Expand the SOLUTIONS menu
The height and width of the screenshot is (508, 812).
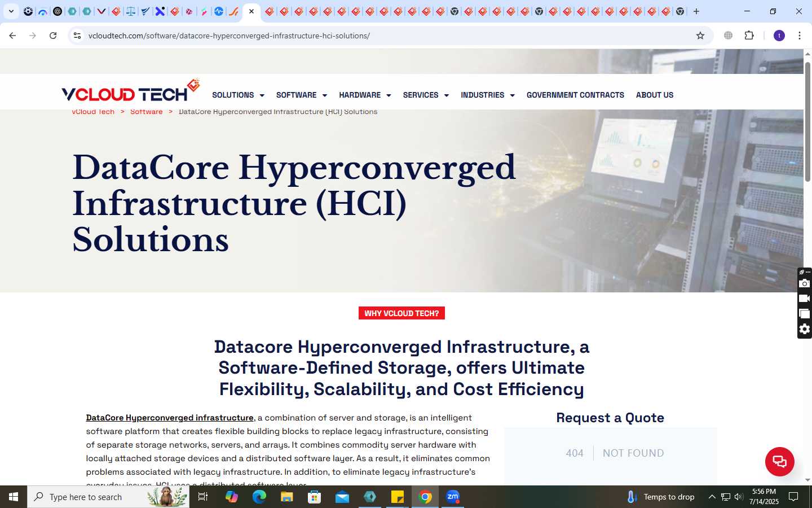point(238,95)
